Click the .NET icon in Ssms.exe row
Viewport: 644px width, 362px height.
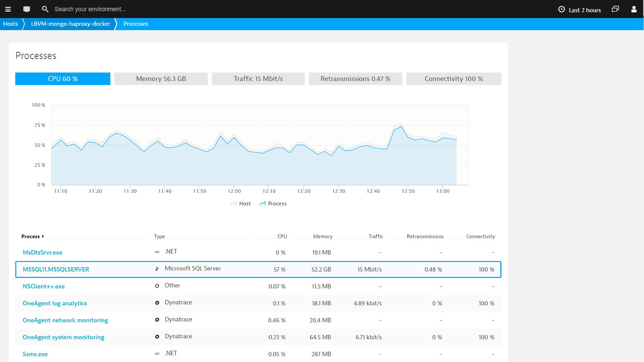tap(157, 354)
